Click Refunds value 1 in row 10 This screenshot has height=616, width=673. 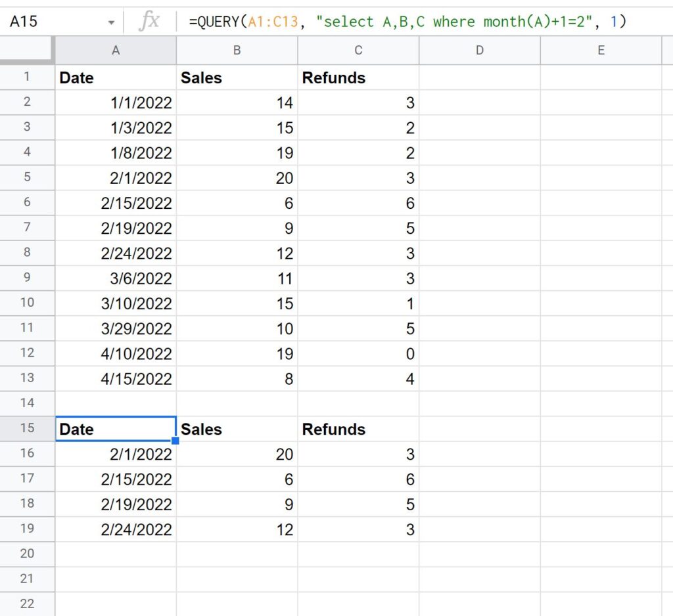click(x=358, y=303)
